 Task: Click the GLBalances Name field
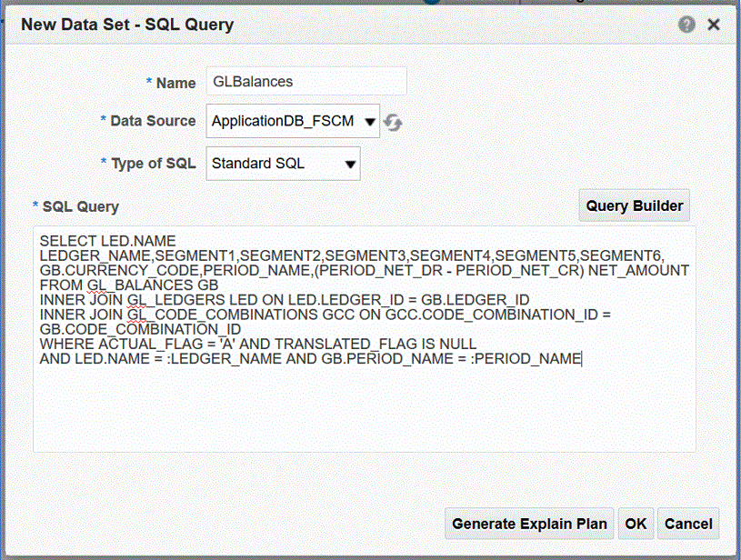tap(305, 82)
